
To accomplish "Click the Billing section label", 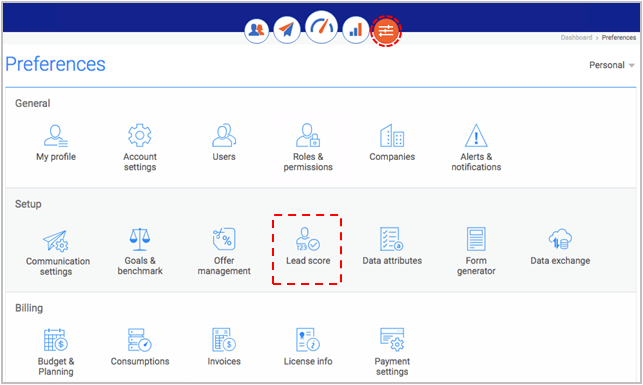I will click(x=29, y=308).
